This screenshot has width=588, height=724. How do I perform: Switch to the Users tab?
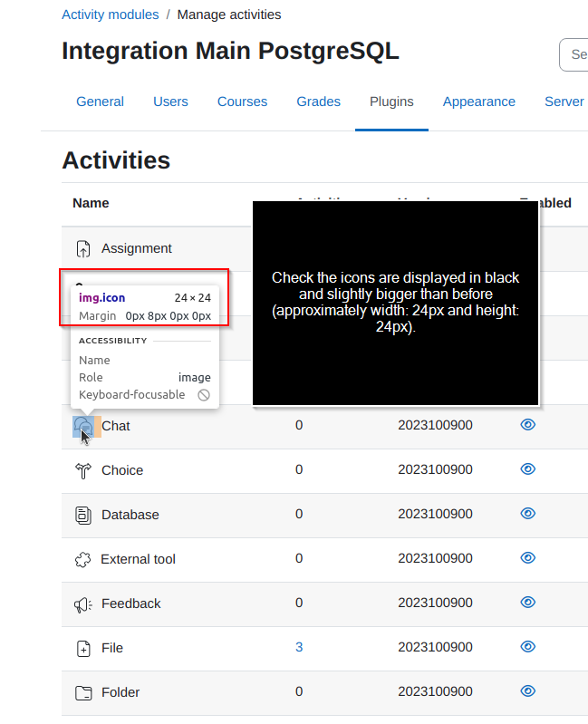(170, 101)
